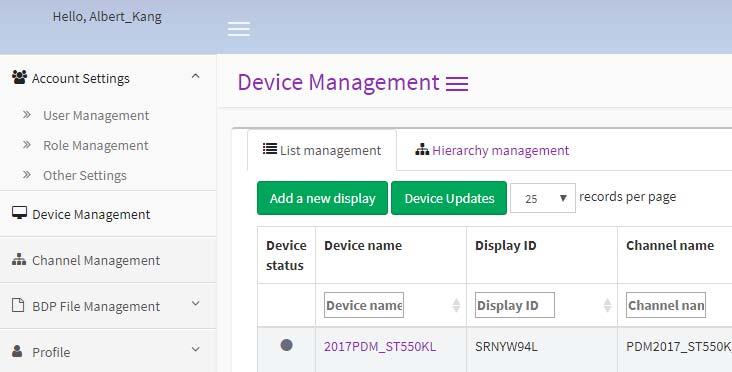
Task: Sort by Display ID using sort arrows
Action: pos(607,305)
